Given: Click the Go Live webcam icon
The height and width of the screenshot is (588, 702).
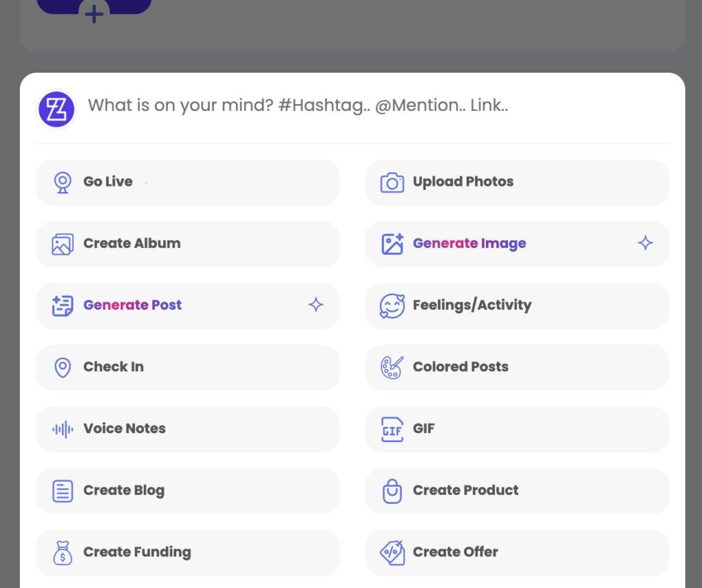Looking at the screenshot, I should point(62,182).
